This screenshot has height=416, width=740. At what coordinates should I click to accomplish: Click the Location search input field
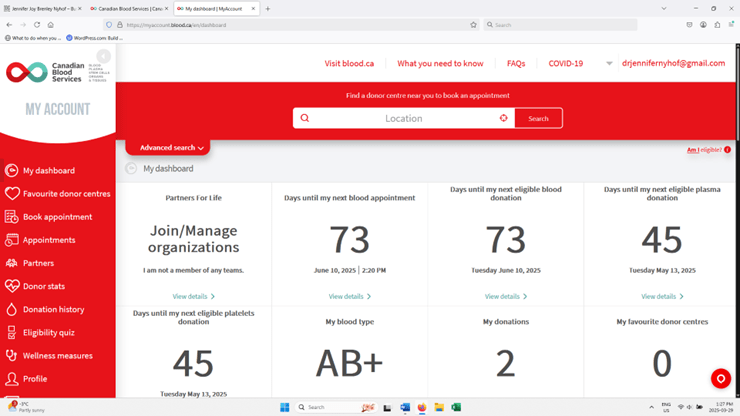click(x=403, y=118)
